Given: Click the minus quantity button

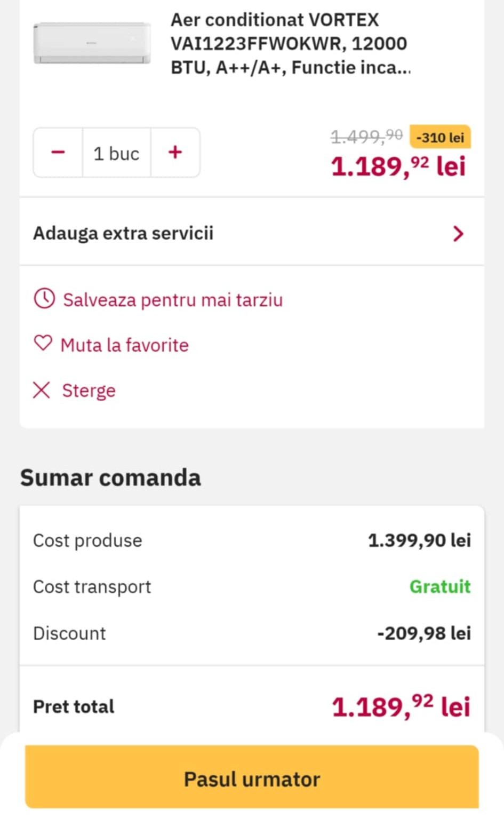Looking at the screenshot, I should pyautogui.click(x=58, y=153).
